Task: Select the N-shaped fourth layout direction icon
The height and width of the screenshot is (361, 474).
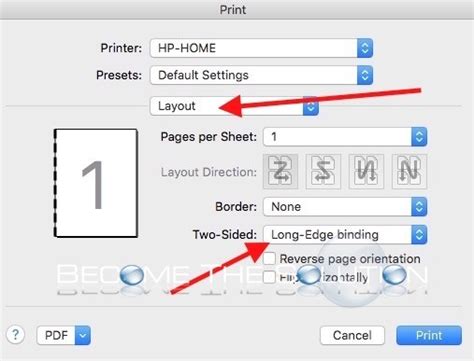Action: coord(409,172)
